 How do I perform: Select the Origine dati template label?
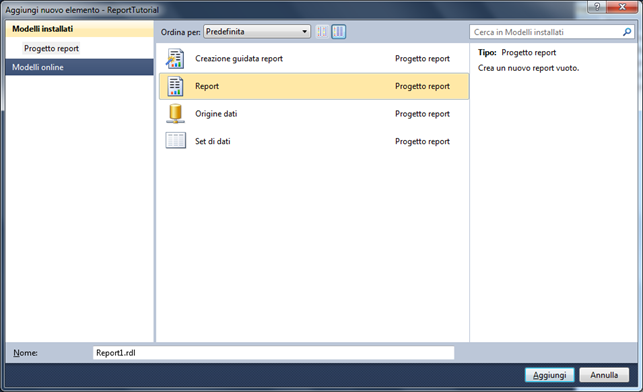pos(216,114)
